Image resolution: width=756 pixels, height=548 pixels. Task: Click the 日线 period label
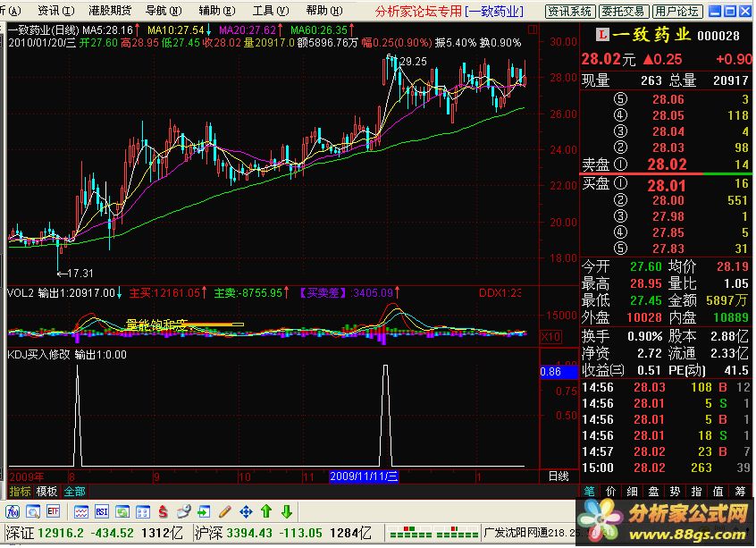tap(559, 476)
